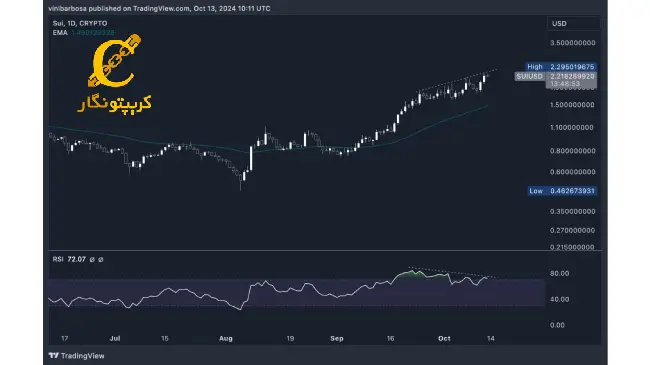This screenshot has height=365, width=650.
Task: Click the Jul date label
Action: click(115, 338)
